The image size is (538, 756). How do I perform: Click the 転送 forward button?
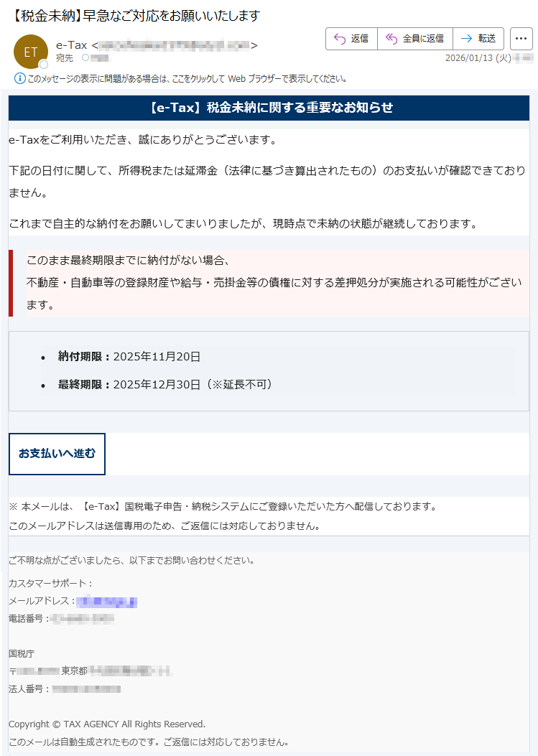(478, 39)
